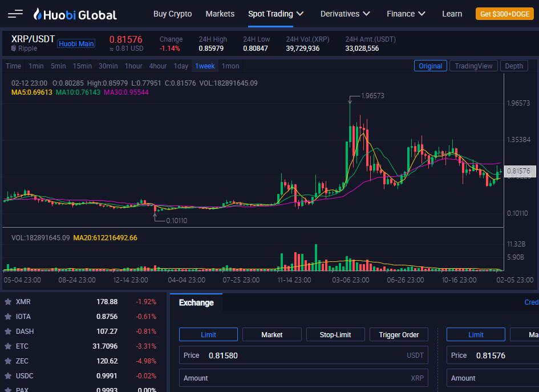Viewport: 539px width, 392px height.
Task: Click the Ripple document icon under XRP/USDT
Action: (x=14, y=48)
